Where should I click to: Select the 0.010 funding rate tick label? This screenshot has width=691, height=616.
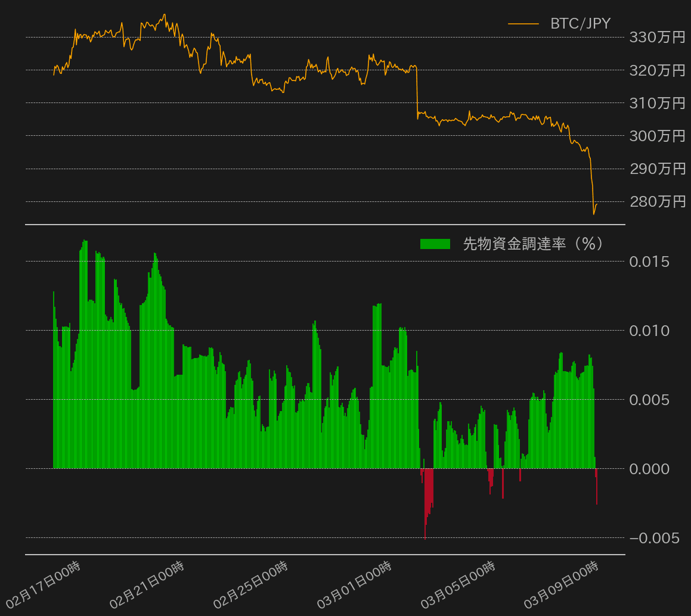649,331
